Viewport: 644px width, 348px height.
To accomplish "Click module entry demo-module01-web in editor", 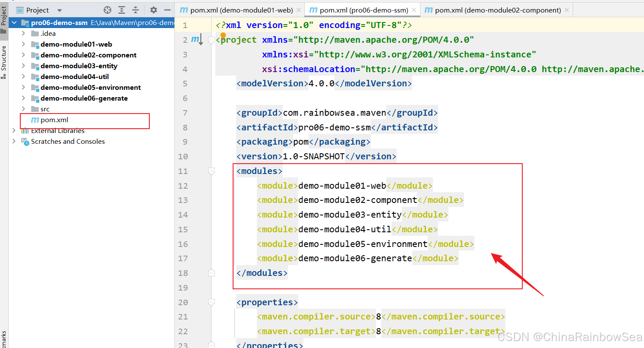I will point(342,186).
